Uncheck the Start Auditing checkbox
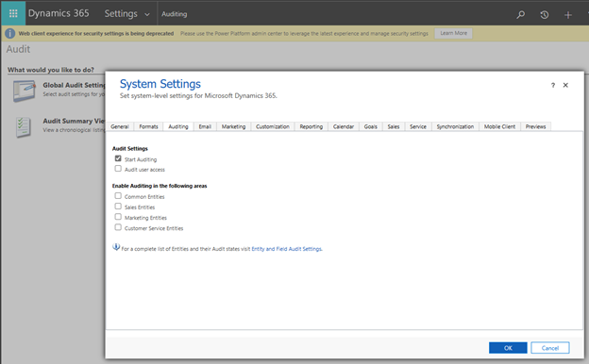 (x=118, y=158)
